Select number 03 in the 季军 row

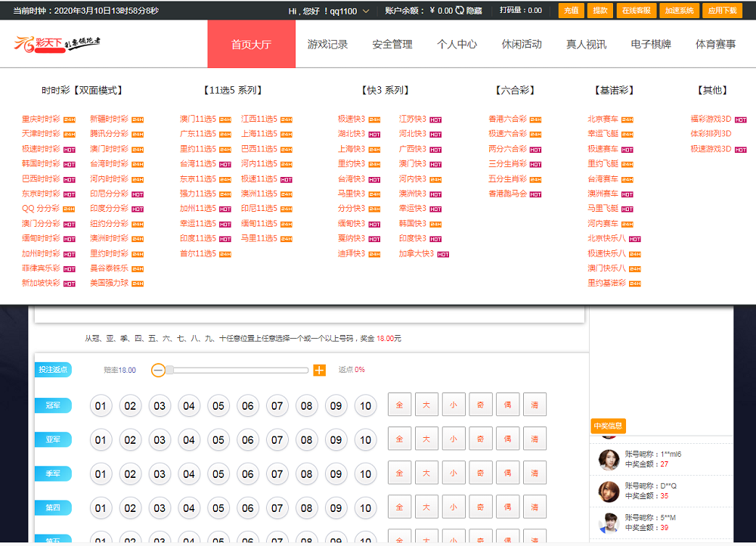click(x=160, y=474)
